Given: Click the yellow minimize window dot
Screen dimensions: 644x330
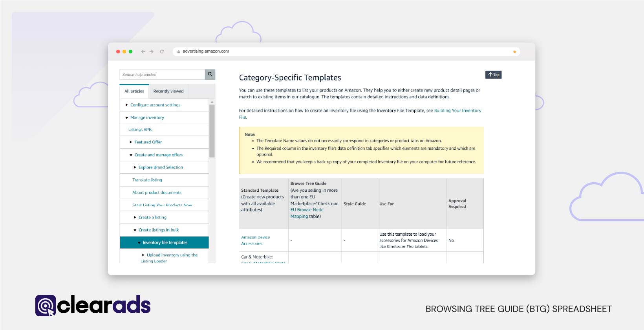Looking at the screenshot, I should pyautogui.click(x=124, y=51).
